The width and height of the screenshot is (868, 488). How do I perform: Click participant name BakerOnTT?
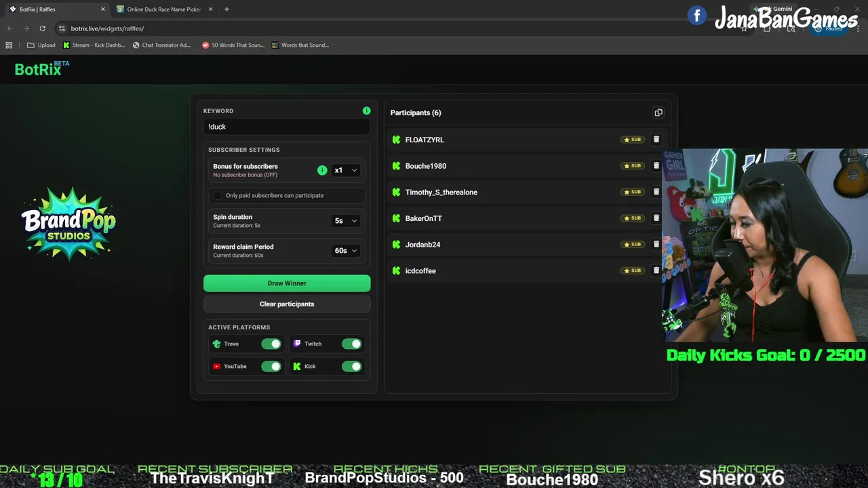424,218
